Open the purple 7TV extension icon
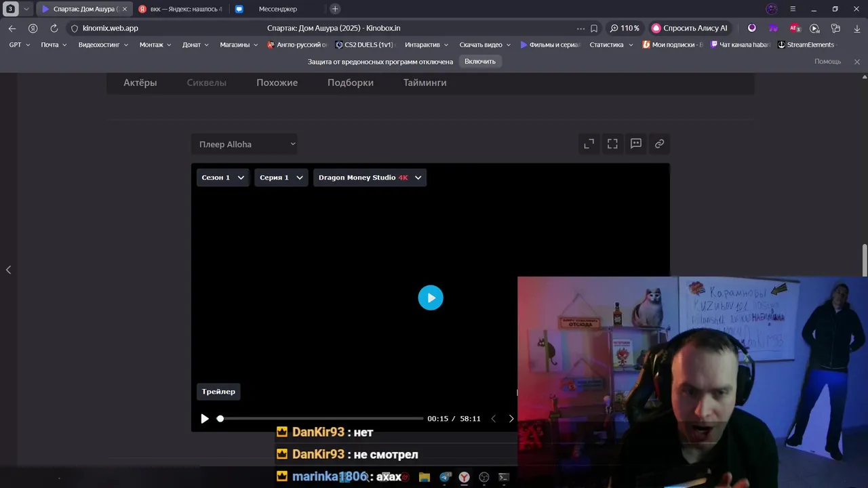This screenshot has height=488, width=868. pyautogui.click(x=773, y=28)
